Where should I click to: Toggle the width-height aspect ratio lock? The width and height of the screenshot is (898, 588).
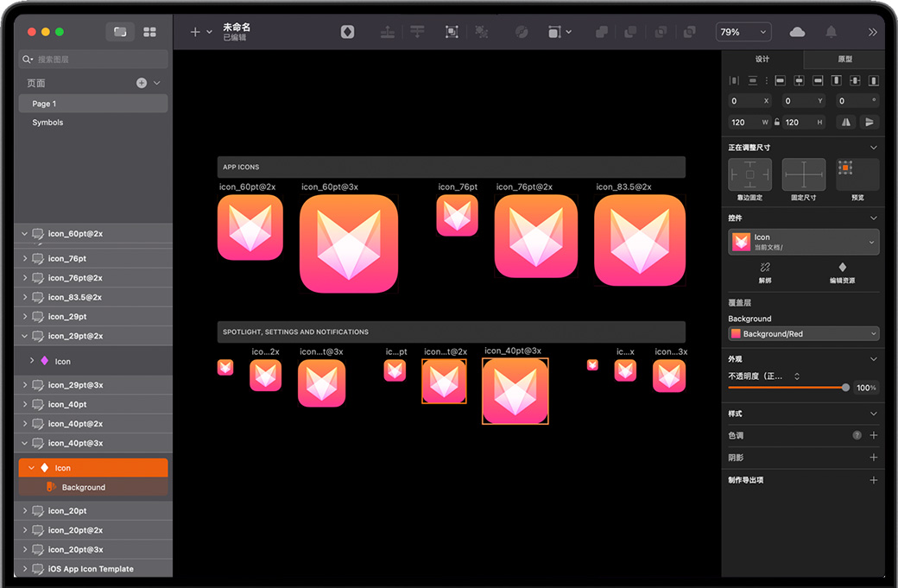point(777,123)
